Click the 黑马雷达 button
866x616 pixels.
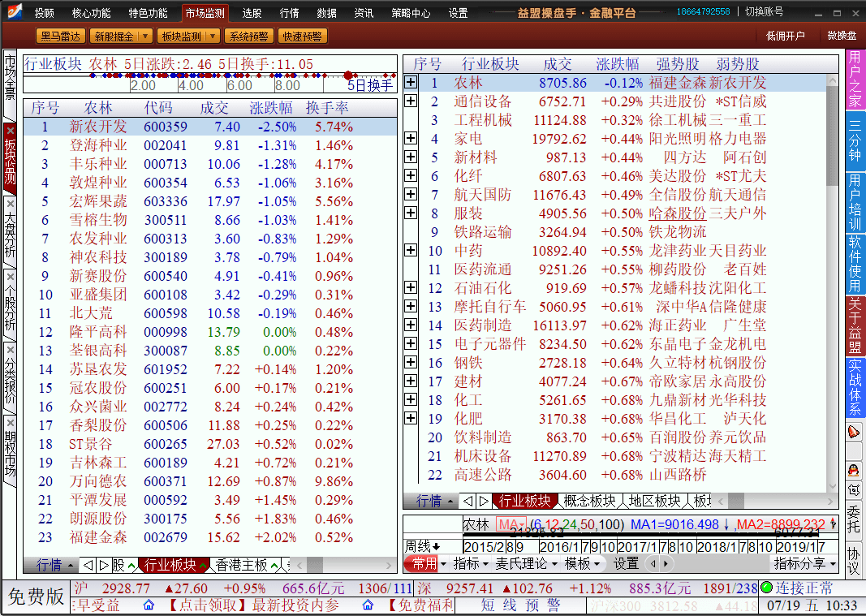click(x=61, y=37)
